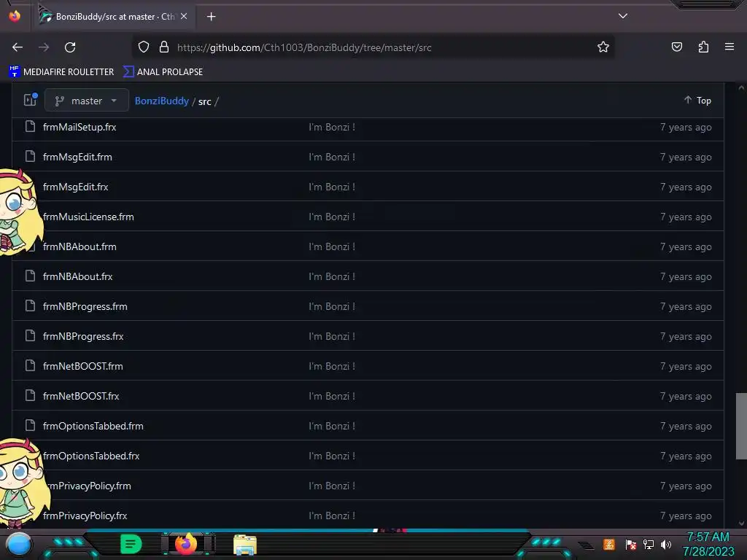This screenshot has height=560, width=747.
Task: Click file icon beside frmOptionsTabbed.frm
Action: [30, 425]
